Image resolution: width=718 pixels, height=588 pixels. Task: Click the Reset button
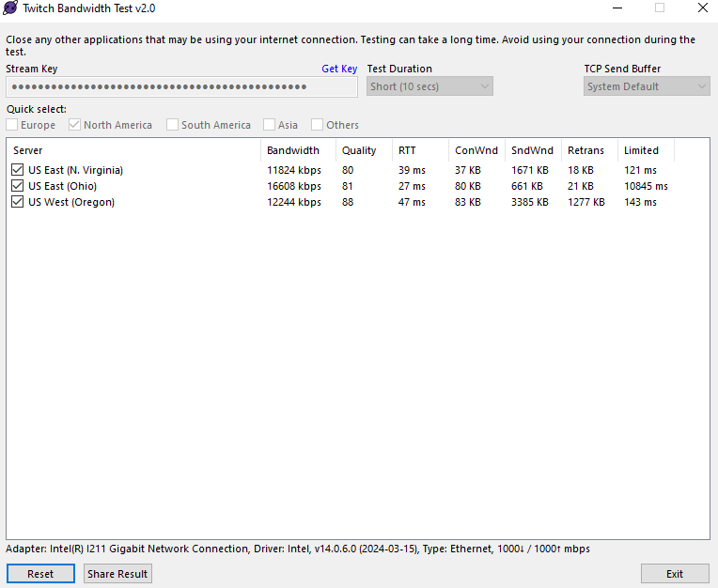[40, 574]
